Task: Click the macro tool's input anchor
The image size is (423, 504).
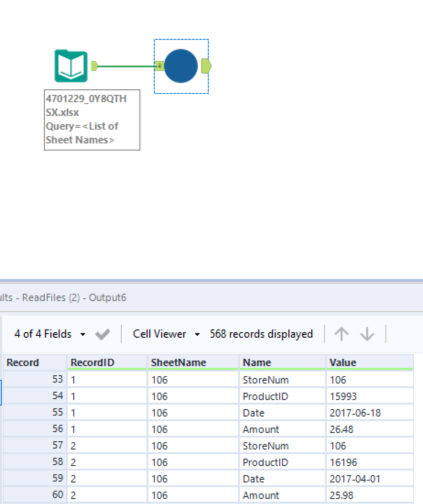Action: tap(159, 66)
